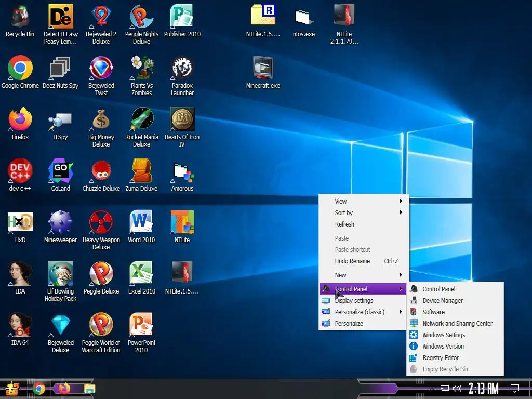Open the notification center icon
The height and width of the screenshot is (399, 532).
tap(515, 388)
